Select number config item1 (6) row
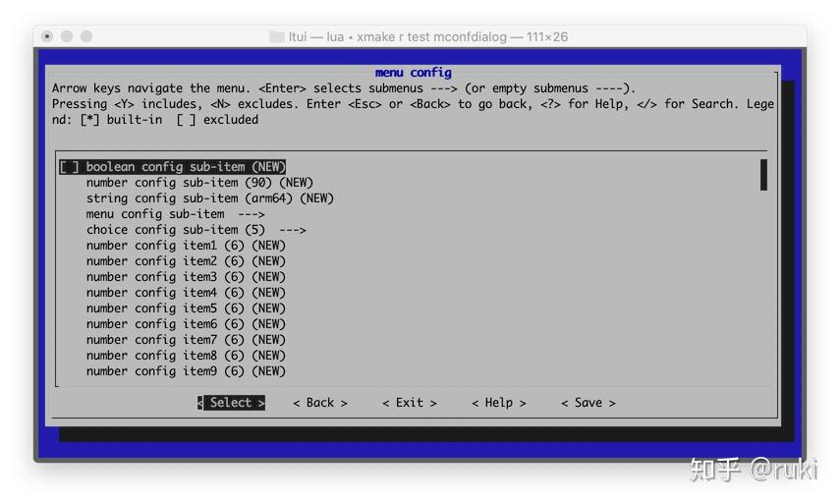The height and width of the screenshot is (504, 840). [x=186, y=246]
